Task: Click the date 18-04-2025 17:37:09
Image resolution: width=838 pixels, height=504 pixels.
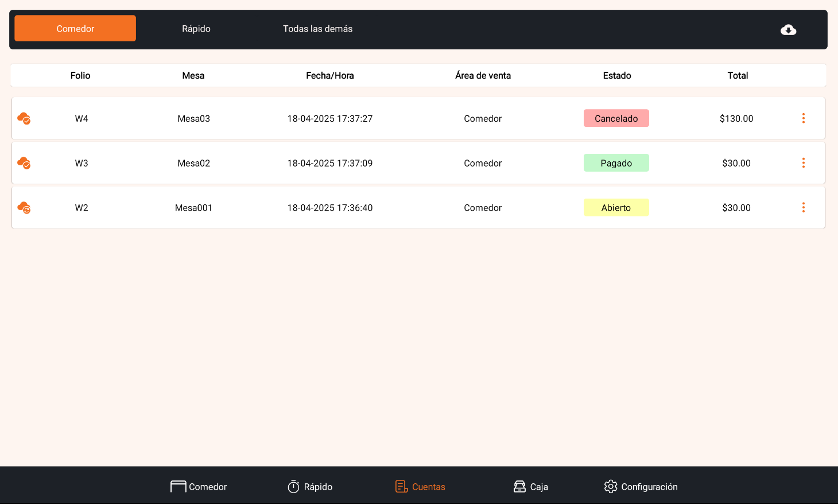Action: pos(330,164)
